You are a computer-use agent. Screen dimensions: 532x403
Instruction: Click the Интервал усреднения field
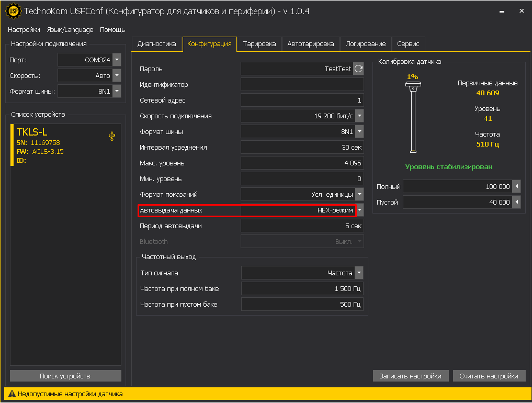pyautogui.click(x=302, y=148)
